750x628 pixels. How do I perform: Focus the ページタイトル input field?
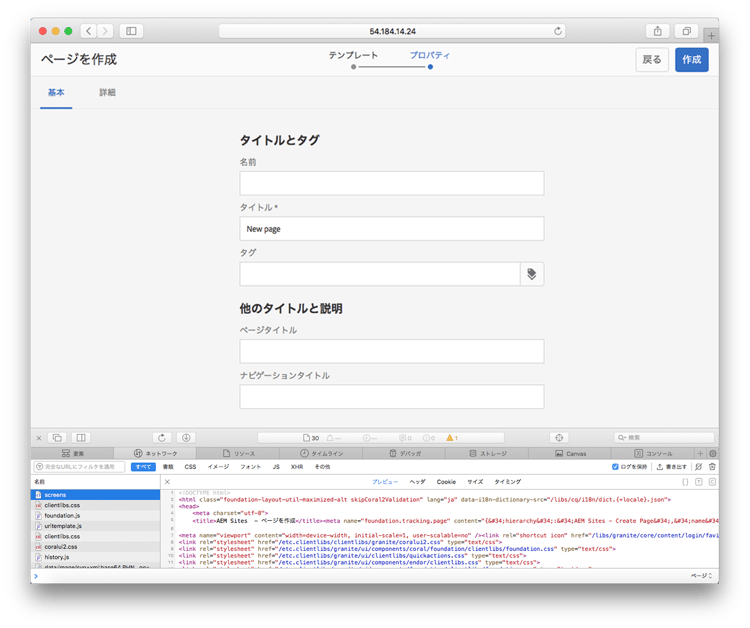(392, 352)
